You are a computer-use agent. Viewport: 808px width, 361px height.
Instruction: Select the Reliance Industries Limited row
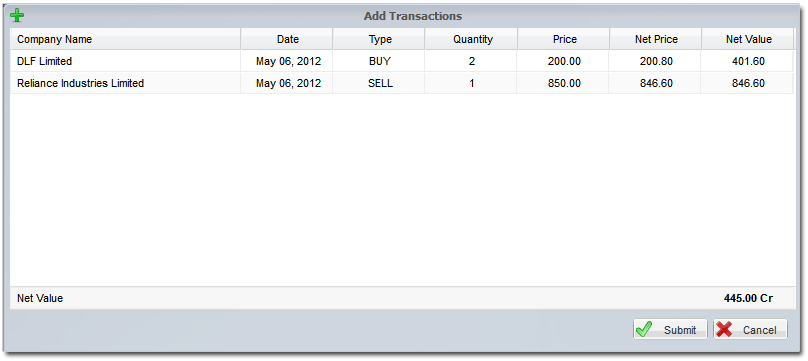[x=402, y=83]
